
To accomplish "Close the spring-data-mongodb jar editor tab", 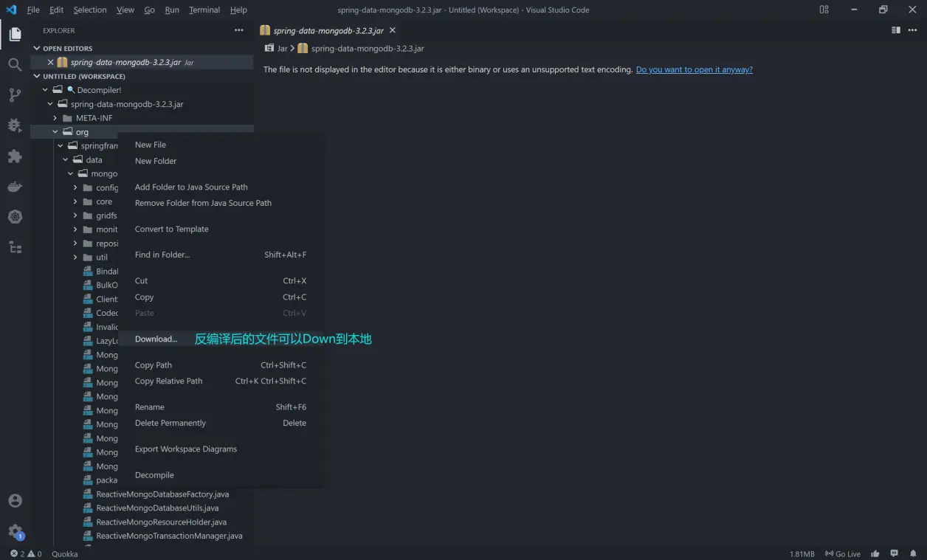I will (393, 30).
